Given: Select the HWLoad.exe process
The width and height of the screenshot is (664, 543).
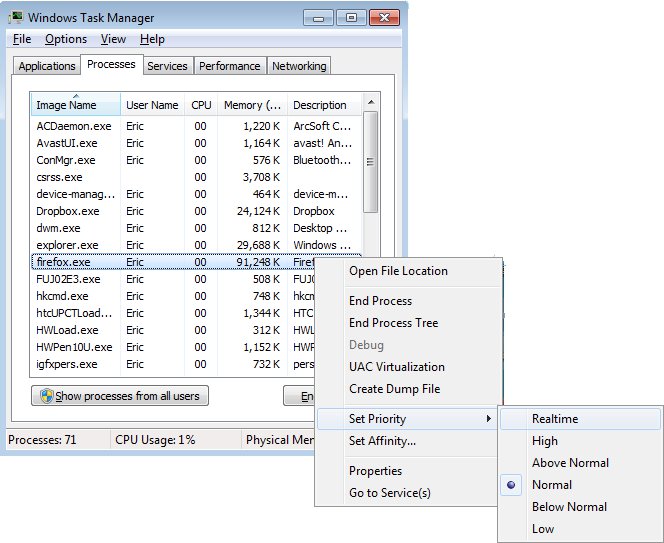Looking at the screenshot, I should (173, 330).
